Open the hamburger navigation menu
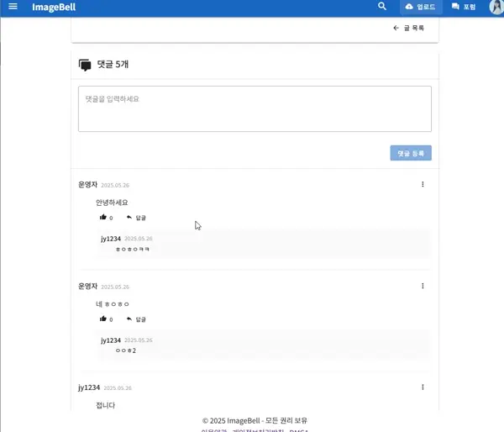This screenshot has width=504, height=432. pos(13,7)
